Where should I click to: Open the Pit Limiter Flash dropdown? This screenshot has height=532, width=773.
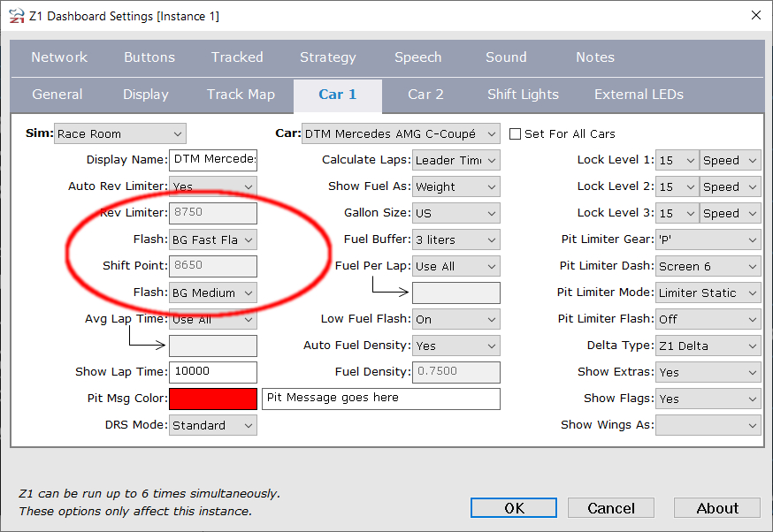708,320
